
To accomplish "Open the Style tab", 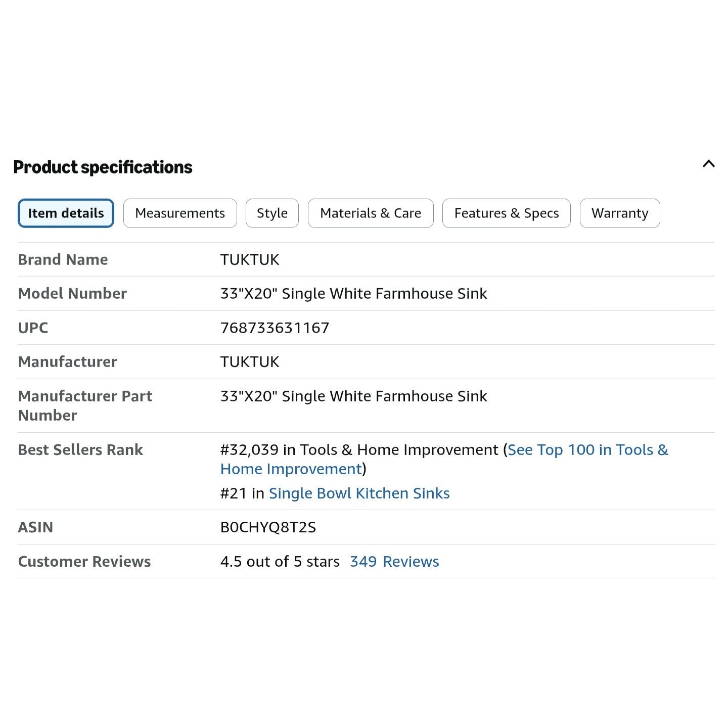I will (272, 213).
